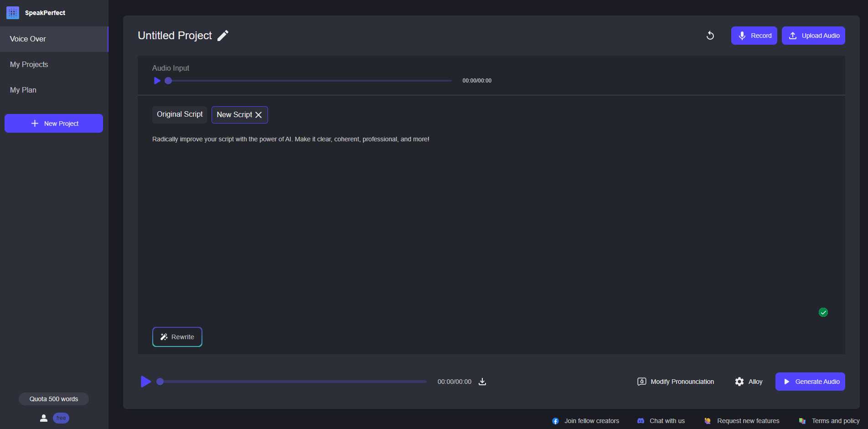This screenshot has height=429, width=868.
Task: Play the Audio Input track
Action: coord(157,80)
